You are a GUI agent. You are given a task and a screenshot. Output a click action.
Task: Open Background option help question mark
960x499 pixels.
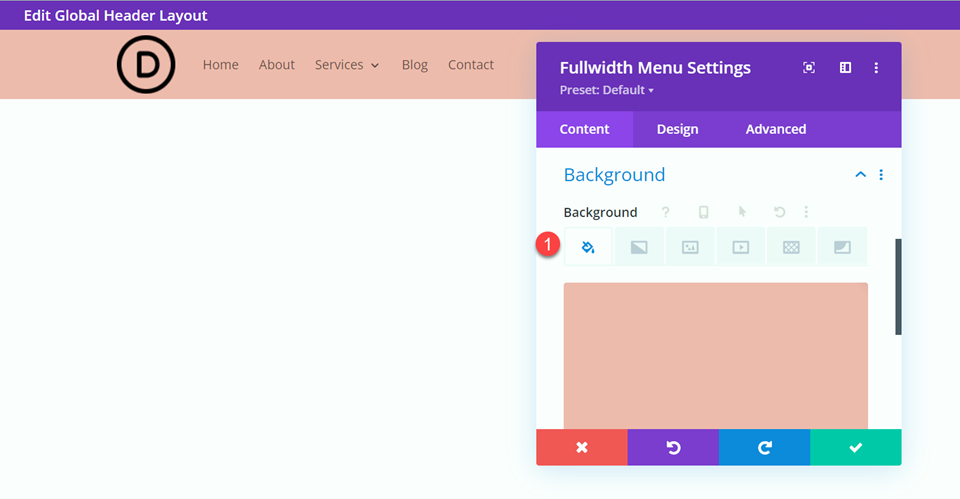[666, 212]
